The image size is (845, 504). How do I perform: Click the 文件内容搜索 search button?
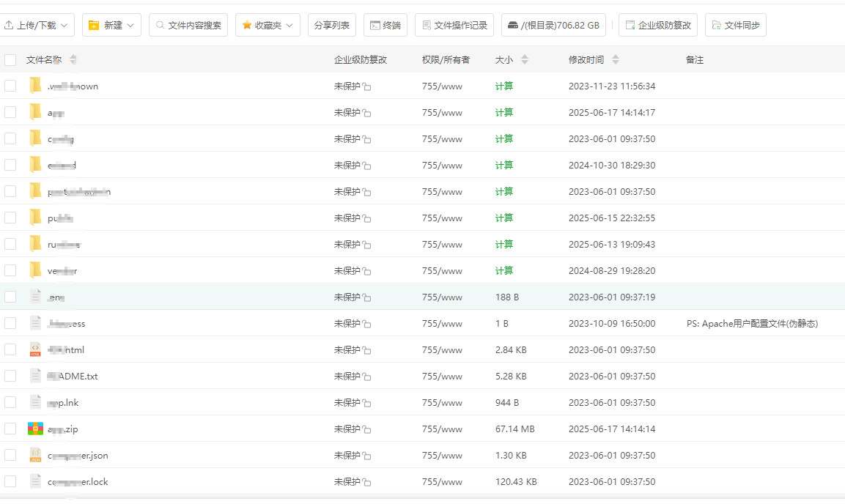pyautogui.click(x=188, y=25)
